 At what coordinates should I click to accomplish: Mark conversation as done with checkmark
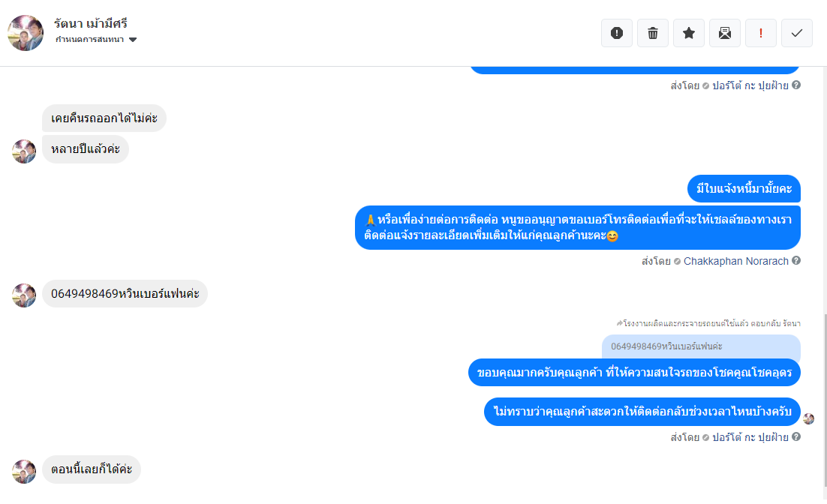[796, 33]
